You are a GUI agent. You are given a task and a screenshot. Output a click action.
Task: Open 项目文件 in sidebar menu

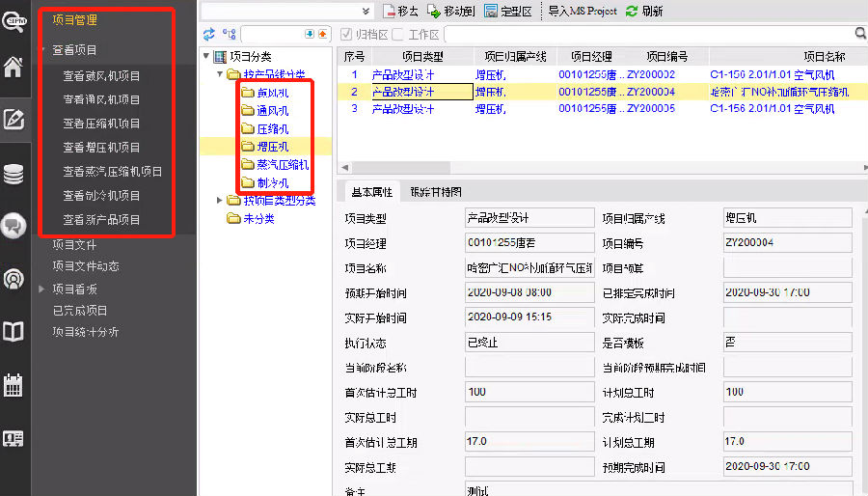point(74,245)
